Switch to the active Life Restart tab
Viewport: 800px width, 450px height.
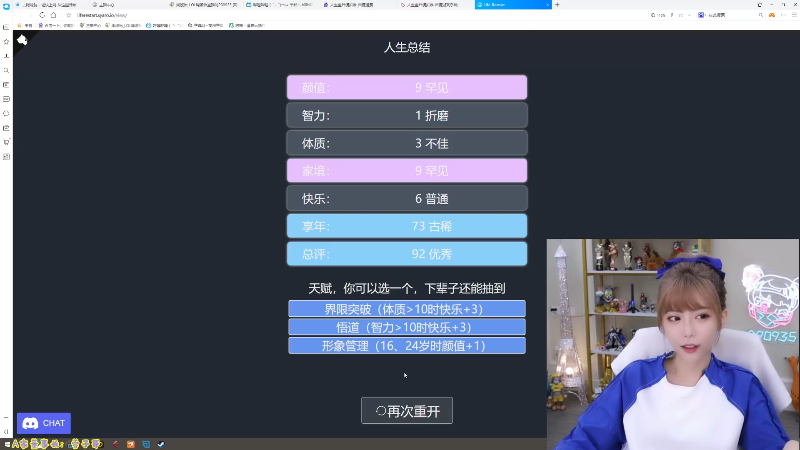pyautogui.click(x=512, y=5)
